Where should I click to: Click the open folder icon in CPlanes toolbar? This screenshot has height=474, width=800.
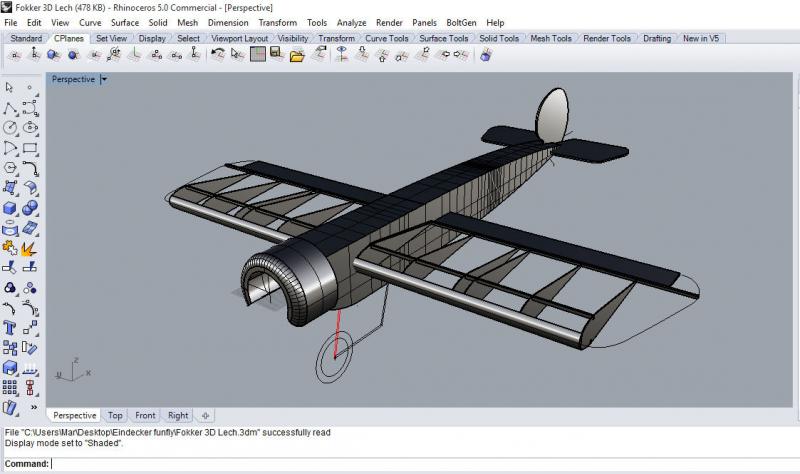[x=297, y=55]
